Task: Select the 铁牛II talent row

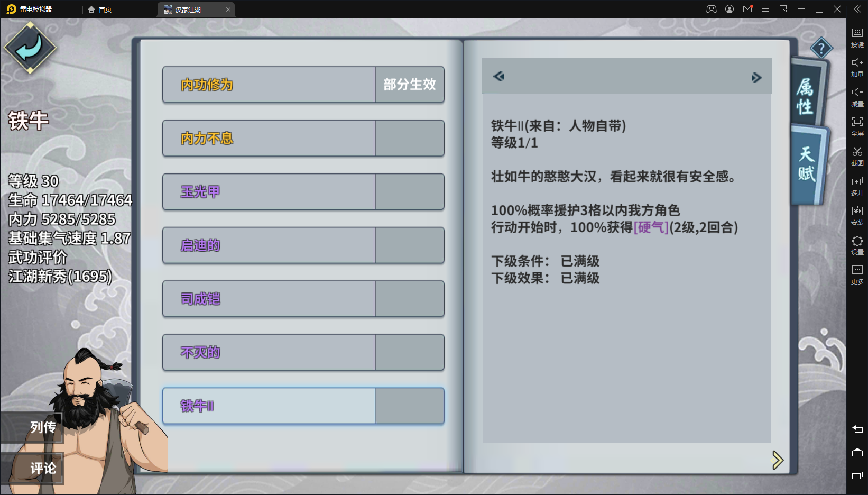Action: click(303, 406)
